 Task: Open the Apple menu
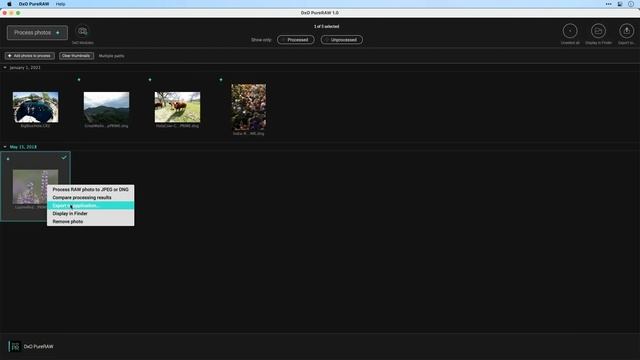coord(9,4)
